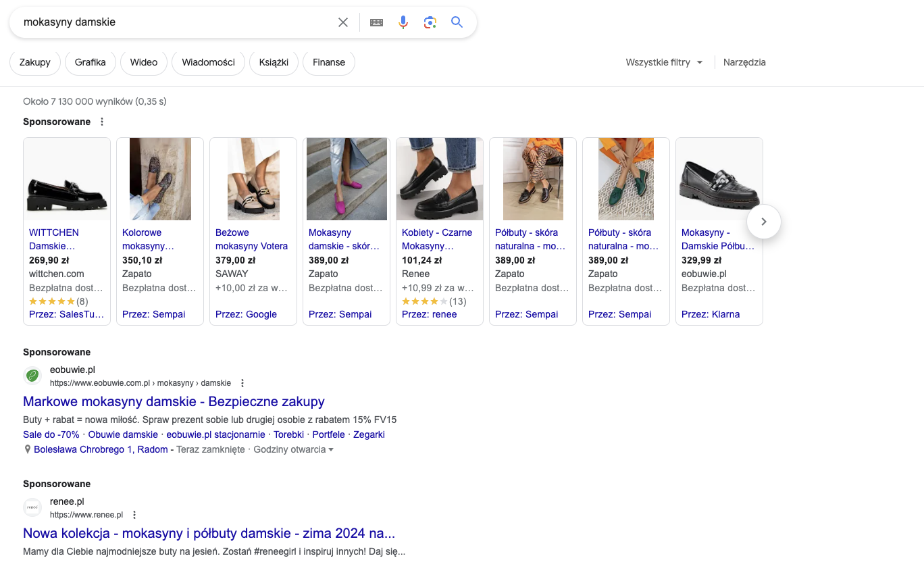Click the renee.pl site favicon

click(x=32, y=507)
